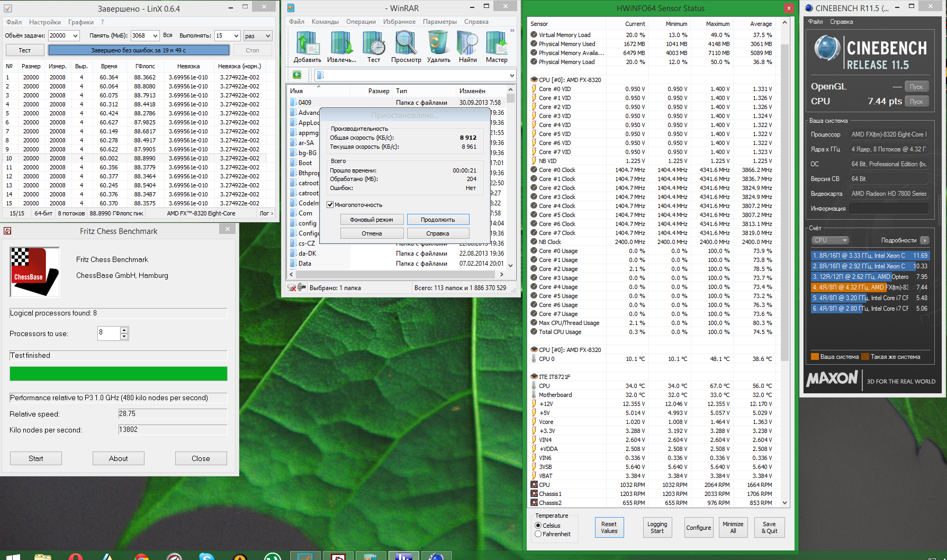Open the Cinebench CPU ranking dropdown
Viewport: 947px width, 560px height.
[830, 240]
